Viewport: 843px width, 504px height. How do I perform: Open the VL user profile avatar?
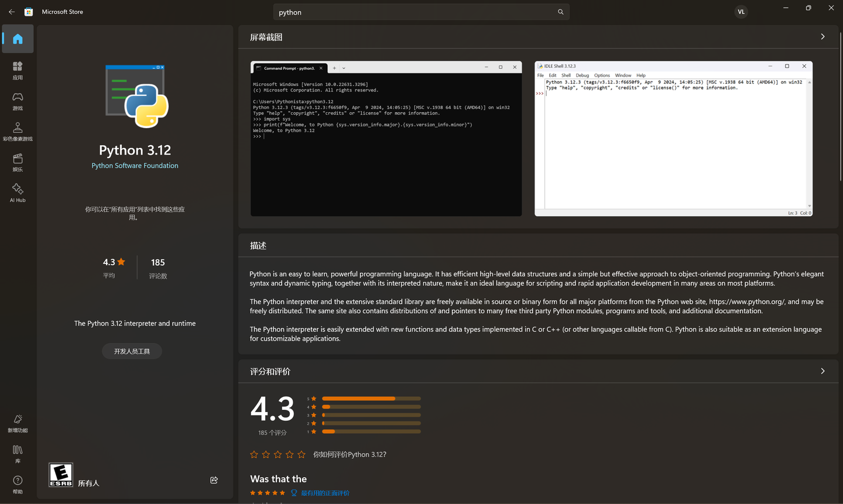tap(741, 12)
